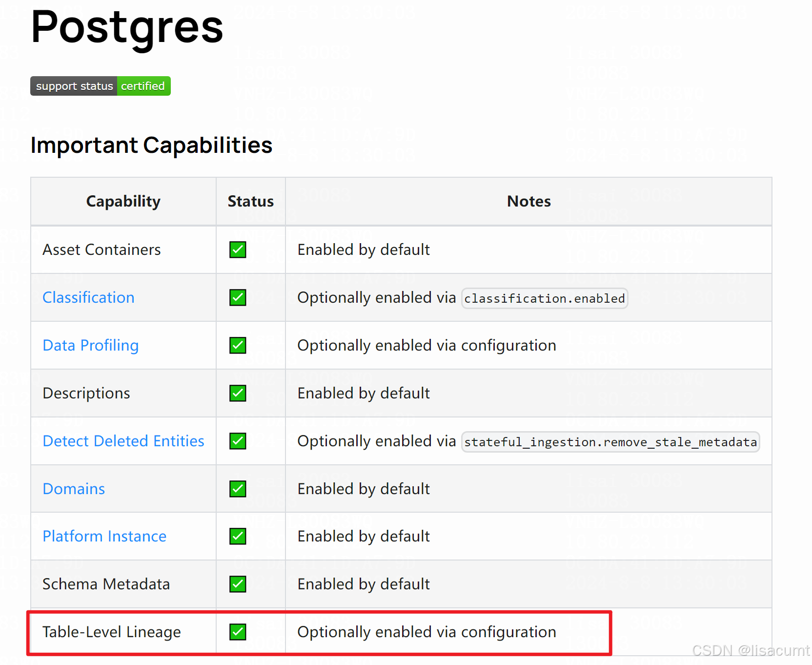
Task: Open the Platform Instance link
Action: (x=104, y=536)
